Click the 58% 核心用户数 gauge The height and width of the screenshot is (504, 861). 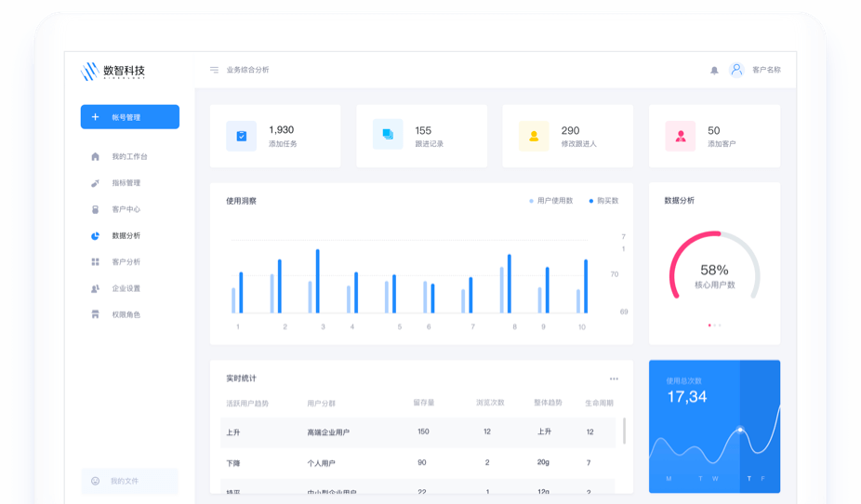click(x=714, y=267)
